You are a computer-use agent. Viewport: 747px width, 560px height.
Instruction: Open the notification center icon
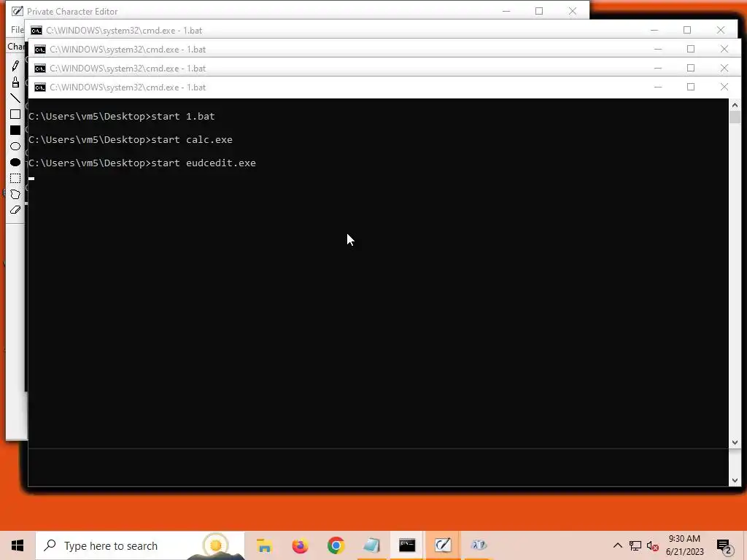tap(724, 546)
